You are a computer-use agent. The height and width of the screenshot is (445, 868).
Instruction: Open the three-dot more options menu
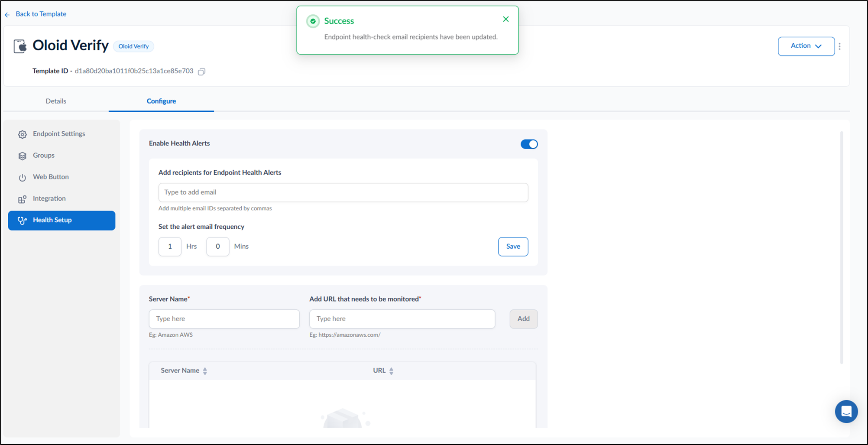tap(839, 46)
